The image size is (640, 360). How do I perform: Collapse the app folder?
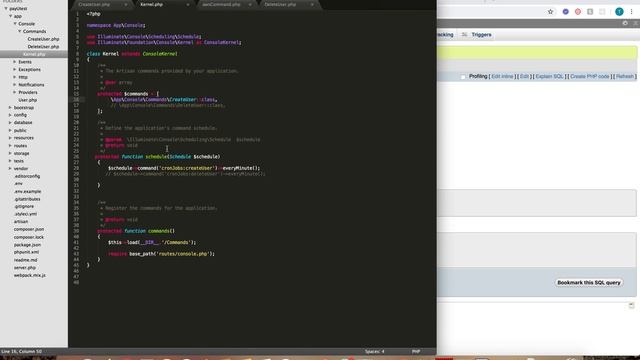pyautogui.click(x=11, y=16)
